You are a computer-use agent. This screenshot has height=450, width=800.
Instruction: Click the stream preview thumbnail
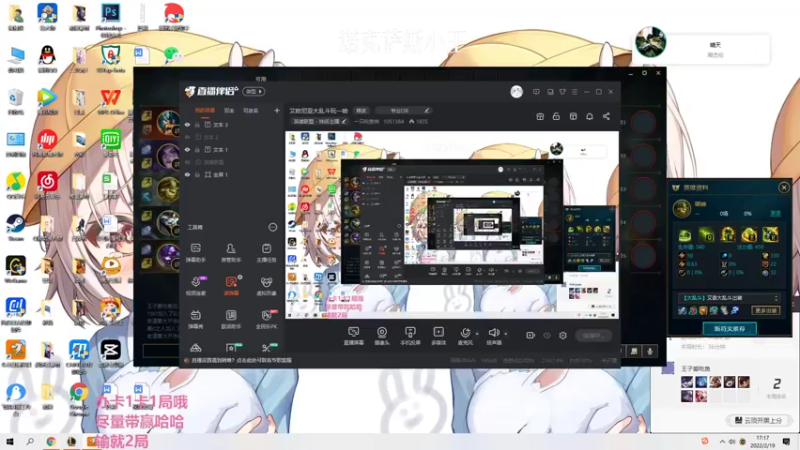[x=452, y=225]
